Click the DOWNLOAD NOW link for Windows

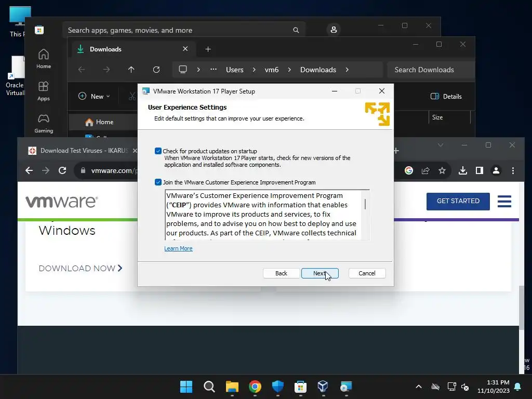81,269
